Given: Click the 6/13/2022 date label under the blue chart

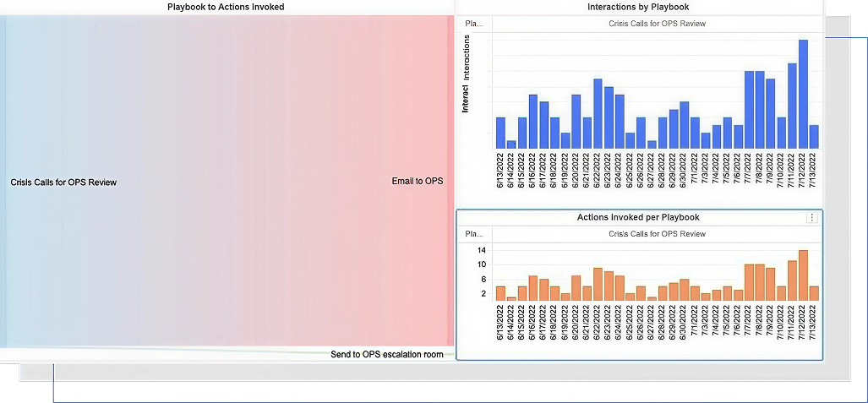Looking at the screenshot, I should pyautogui.click(x=500, y=172).
